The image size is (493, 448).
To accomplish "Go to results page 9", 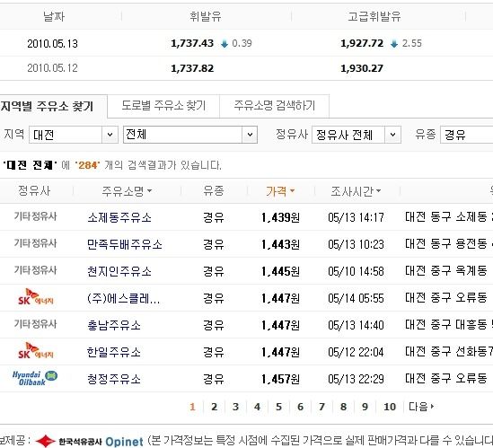I will [365, 407].
